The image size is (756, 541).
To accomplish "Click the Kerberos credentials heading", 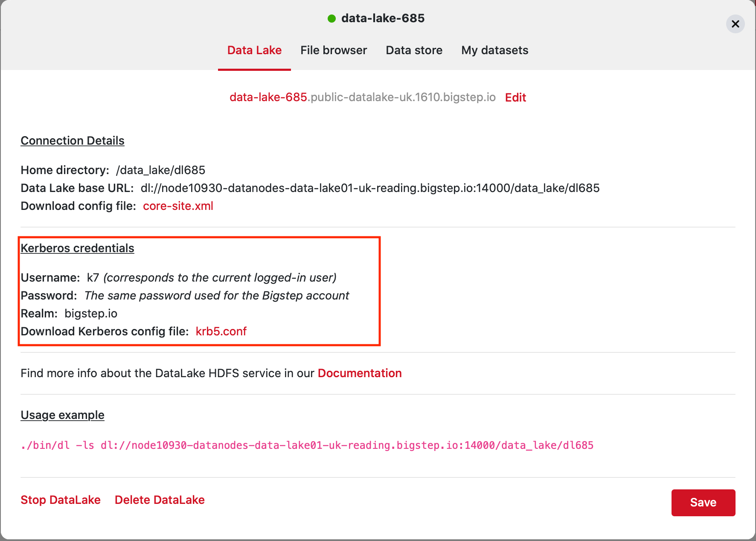I will [x=77, y=248].
